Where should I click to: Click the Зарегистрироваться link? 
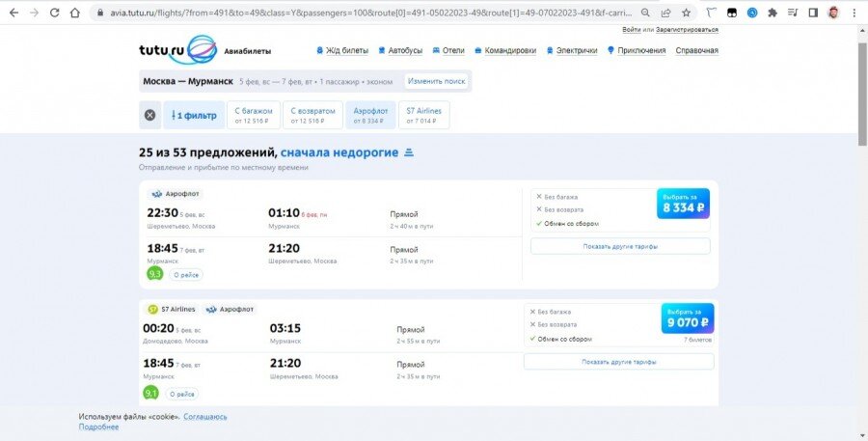[x=687, y=29]
